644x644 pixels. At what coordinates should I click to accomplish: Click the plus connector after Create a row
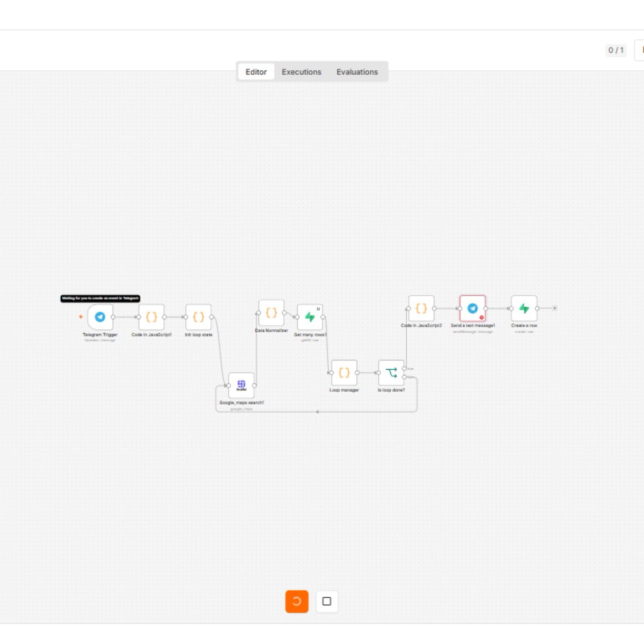[555, 308]
